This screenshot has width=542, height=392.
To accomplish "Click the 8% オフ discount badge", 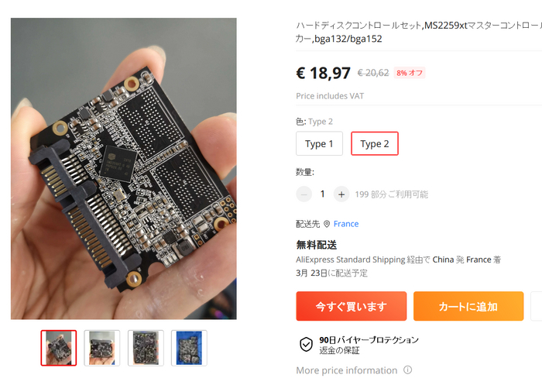I will click(410, 73).
